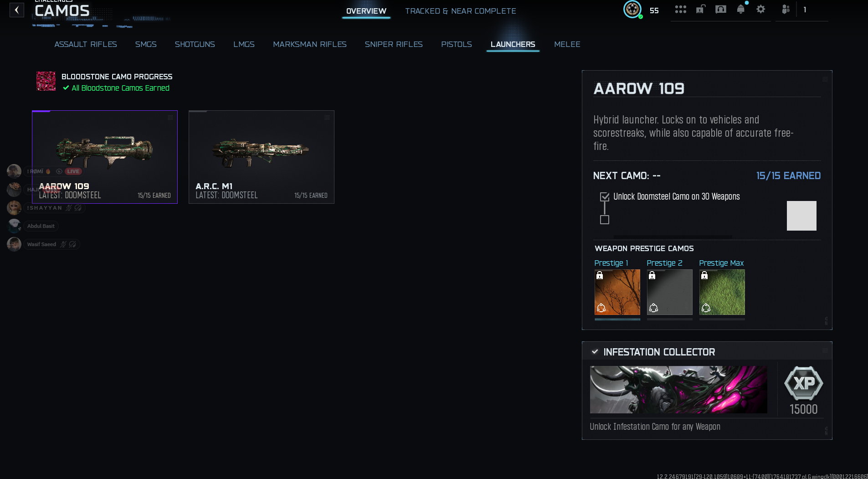This screenshot has width=868, height=479.
Task: Click the '15000' XP value
Action: pos(804,409)
